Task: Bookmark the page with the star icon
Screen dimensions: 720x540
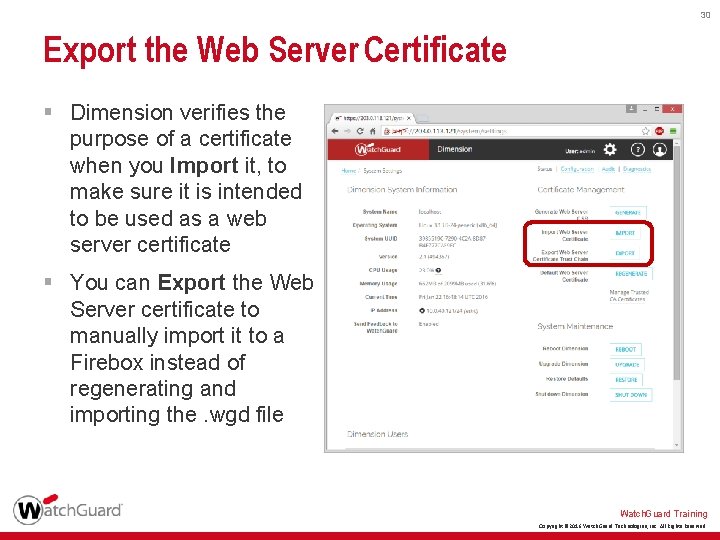Action: click(x=646, y=131)
